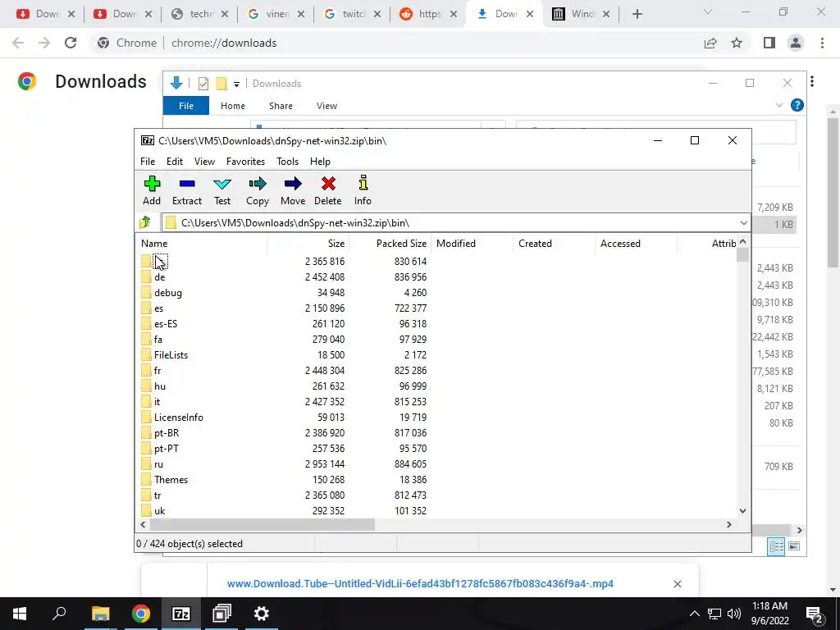This screenshot has width=840, height=630.
Task: Switch Explorer to large icons view
Action: [x=794, y=546]
